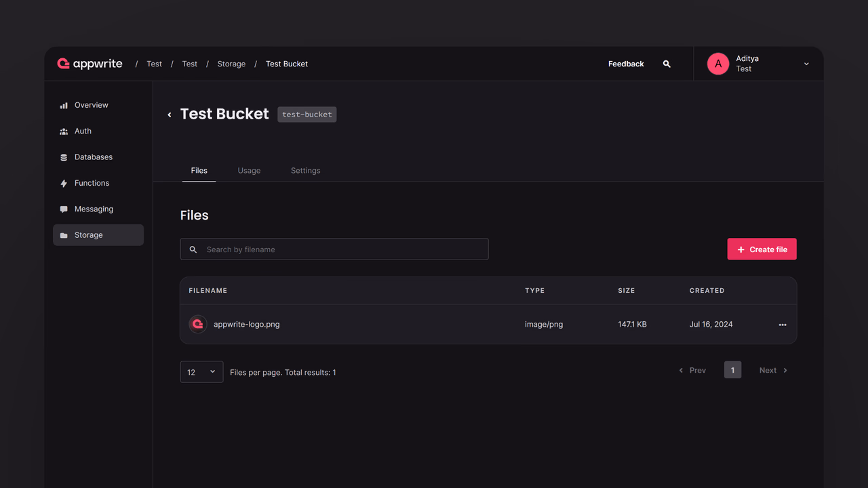Click the second Test breadcrumb link
The height and width of the screenshot is (488, 868).
189,64
